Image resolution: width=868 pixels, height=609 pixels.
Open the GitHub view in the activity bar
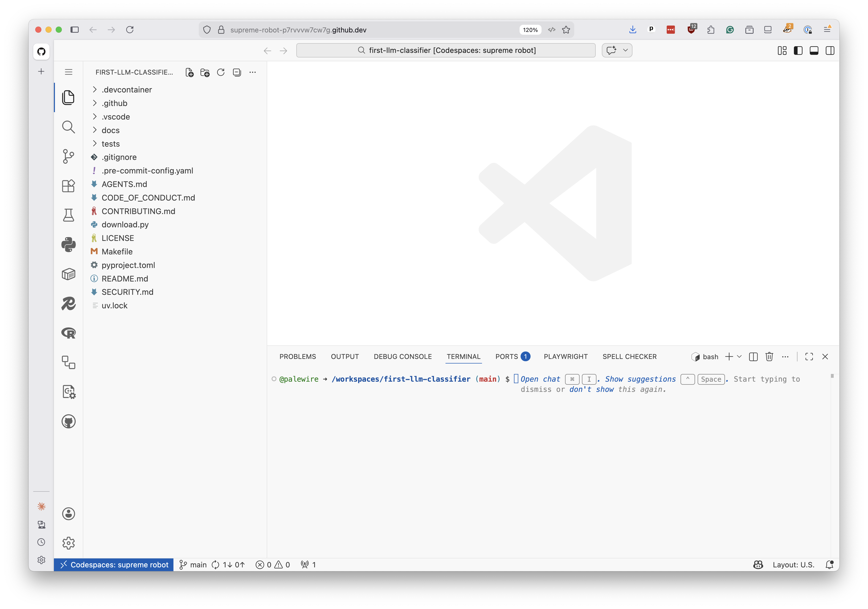click(68, 421)
